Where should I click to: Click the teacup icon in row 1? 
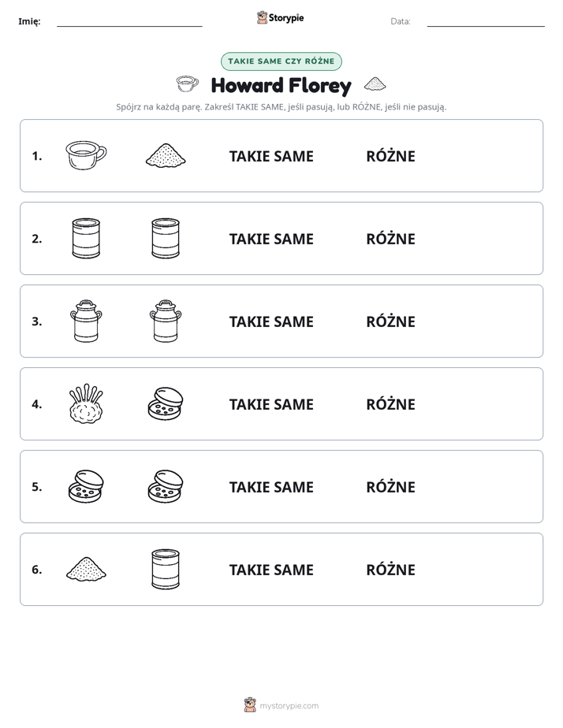coord(86,155)
